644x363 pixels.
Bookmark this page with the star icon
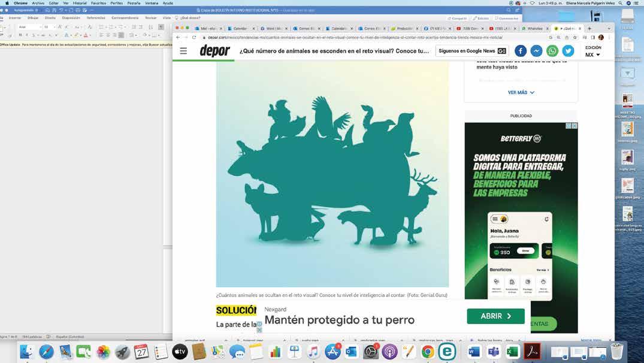574,37
